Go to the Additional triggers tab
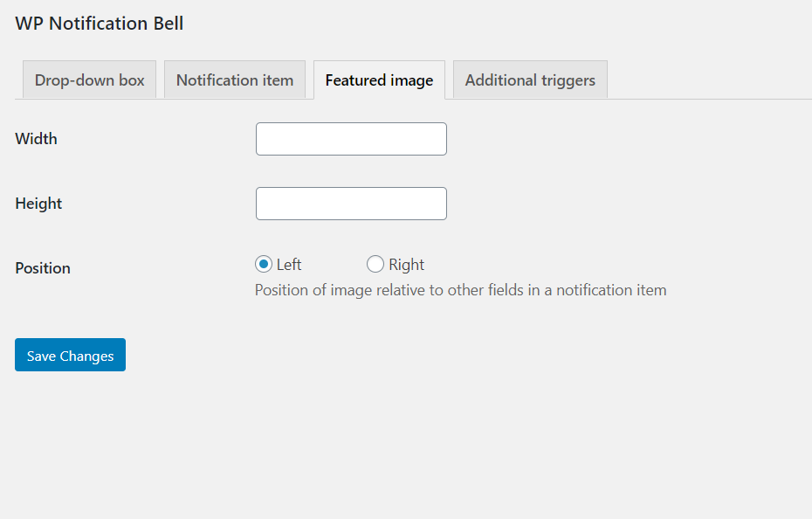This screenshot has width=812, height=519. coord(530,80)
